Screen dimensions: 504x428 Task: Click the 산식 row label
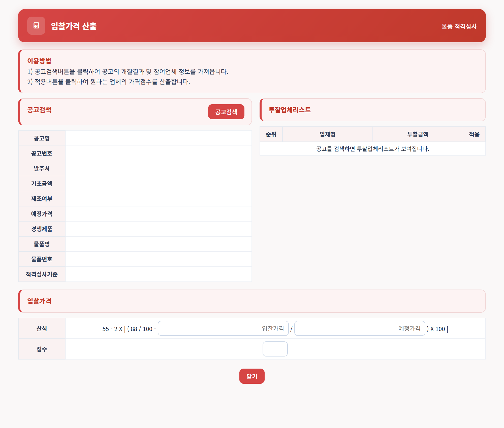(x=42, y=328)
